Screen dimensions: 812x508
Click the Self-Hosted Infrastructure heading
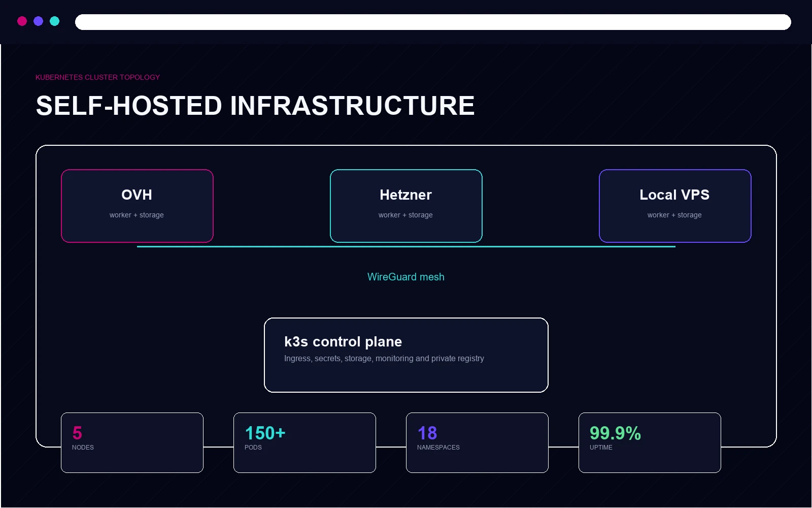coord(255,106)
